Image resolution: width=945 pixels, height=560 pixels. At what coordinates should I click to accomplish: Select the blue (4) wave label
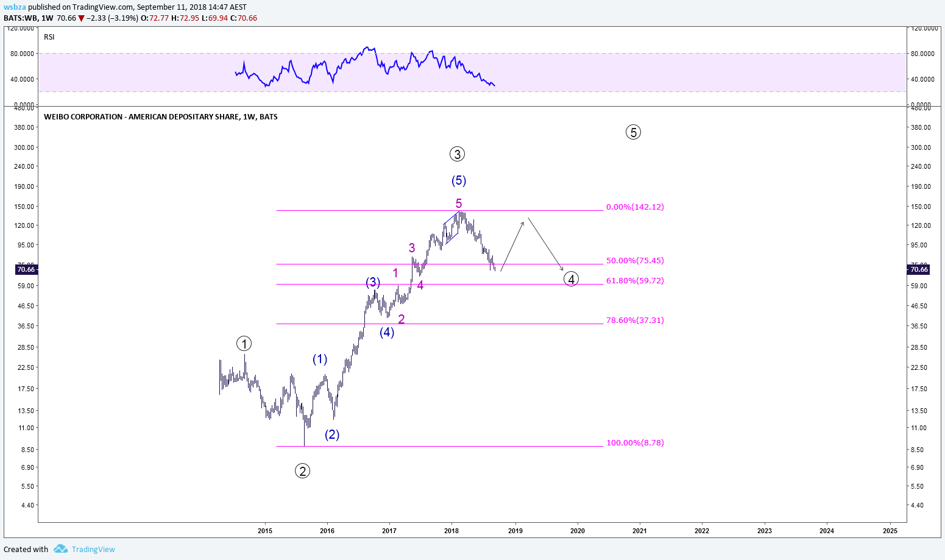pyautogui.click(x=387, y=332)
